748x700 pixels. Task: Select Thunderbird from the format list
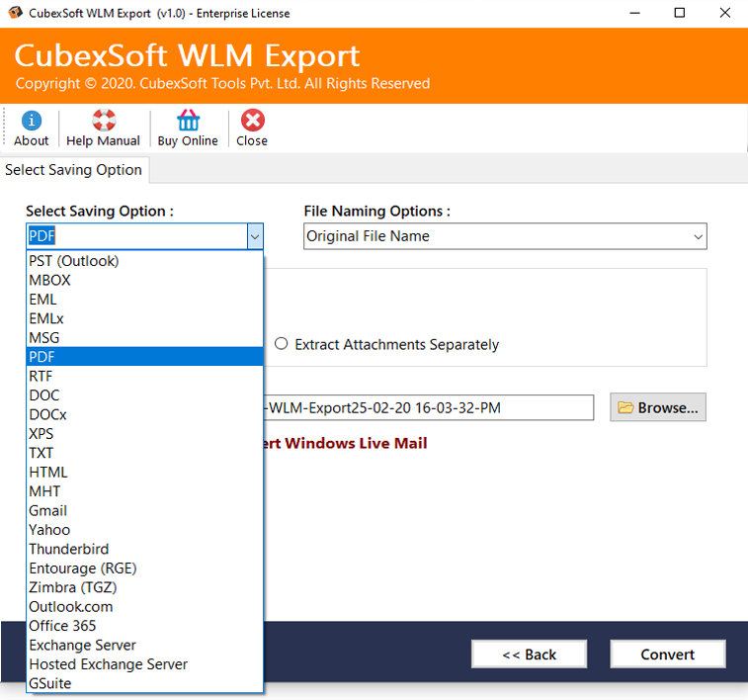(x=69, y=549)
